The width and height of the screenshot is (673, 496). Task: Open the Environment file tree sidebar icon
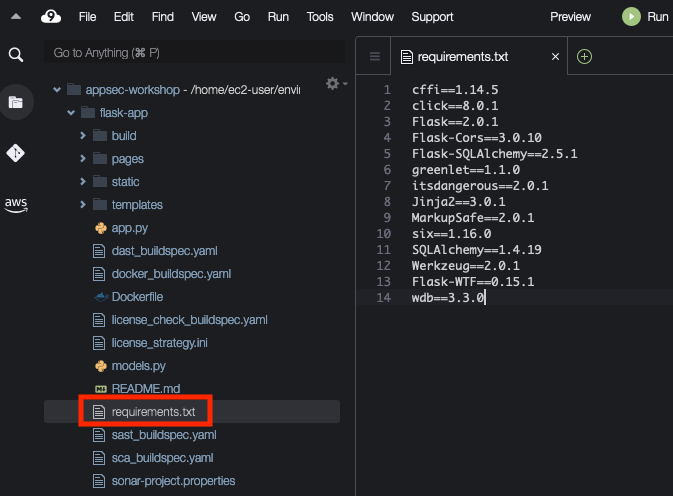(16, 102)
